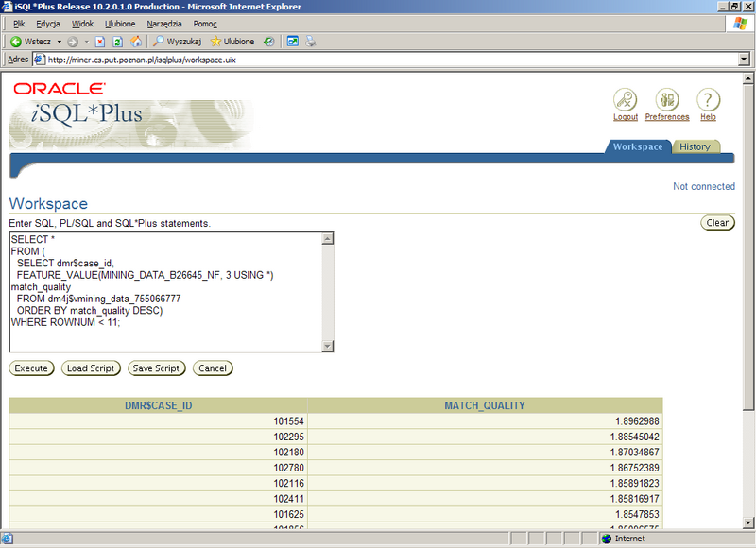
Task: Expand the Wstecz back history dropdown arrow
Action: point(60,42)
